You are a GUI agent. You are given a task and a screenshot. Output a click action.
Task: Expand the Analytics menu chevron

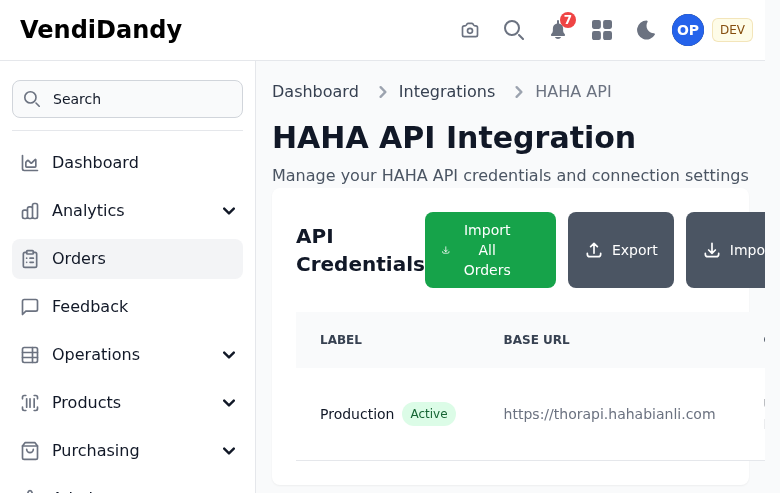(x=229, y=211)
